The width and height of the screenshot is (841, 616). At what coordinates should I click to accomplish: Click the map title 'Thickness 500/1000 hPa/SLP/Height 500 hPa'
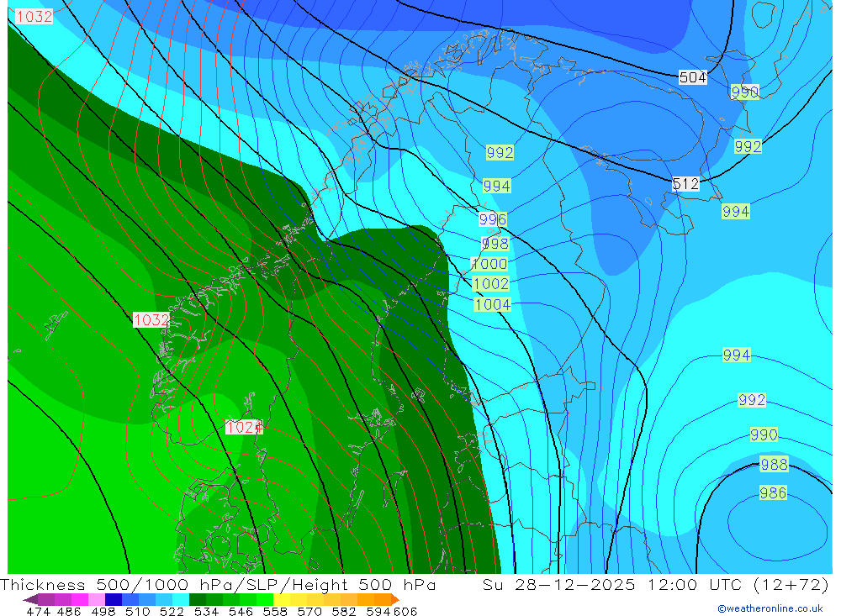point(218,584)
